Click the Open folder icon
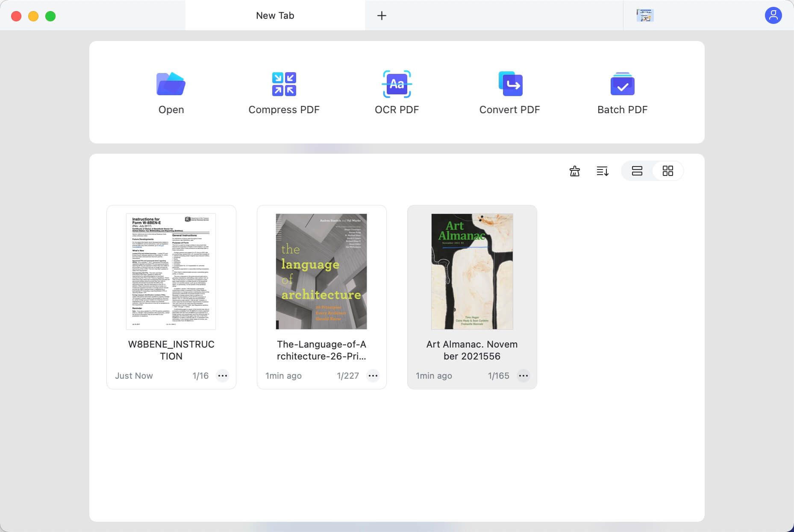This screenshot has height=532, width=794. tap(171, 84)
